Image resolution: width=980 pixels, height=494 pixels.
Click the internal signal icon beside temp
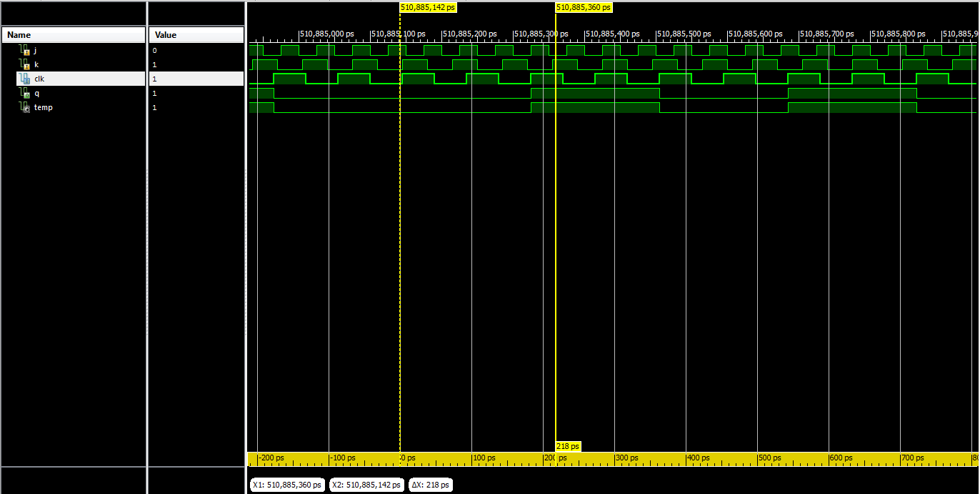24,107
